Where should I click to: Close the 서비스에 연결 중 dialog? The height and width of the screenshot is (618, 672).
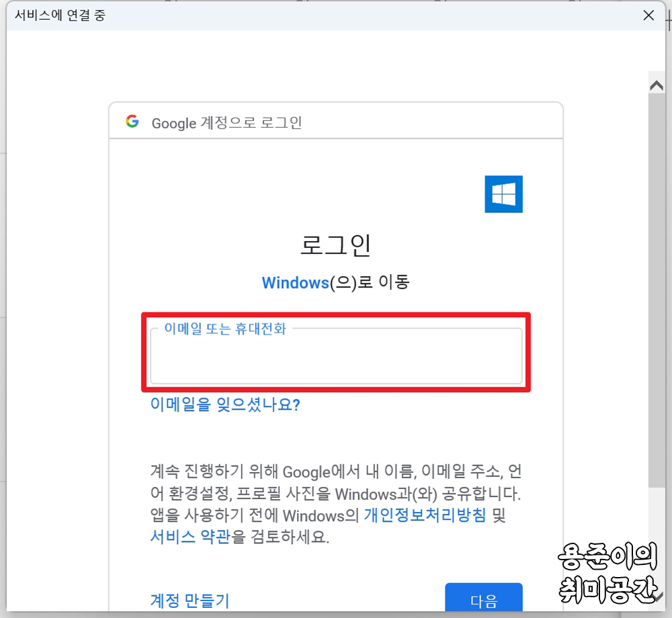point(648,15)
